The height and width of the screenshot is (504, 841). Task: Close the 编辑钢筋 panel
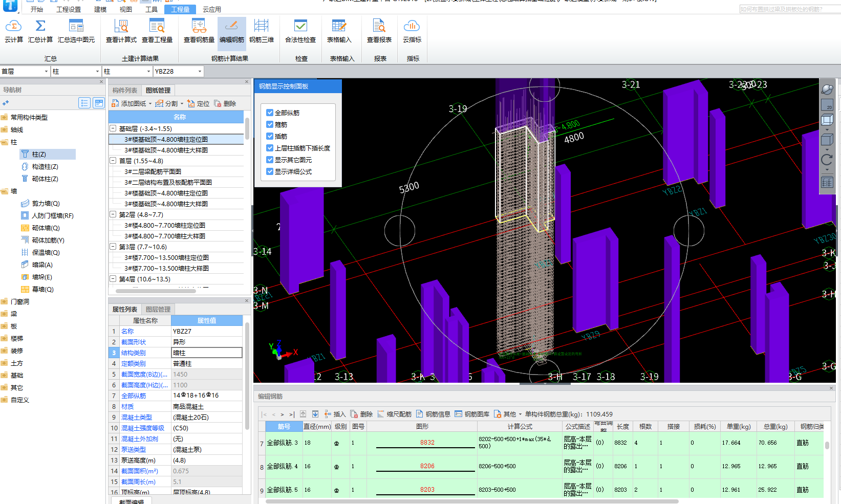831,388
